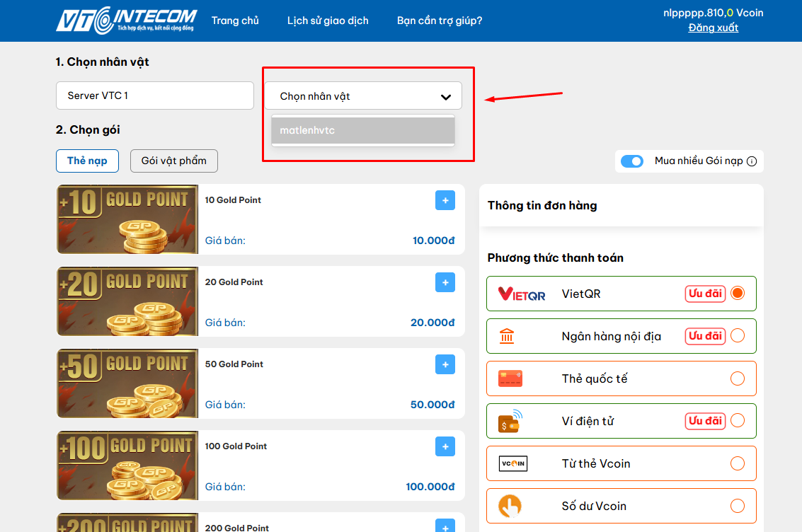The width and height of the screenshot is (802, 532).
Task: Click the VTC Intecom logo
Action: coord(126,21)
